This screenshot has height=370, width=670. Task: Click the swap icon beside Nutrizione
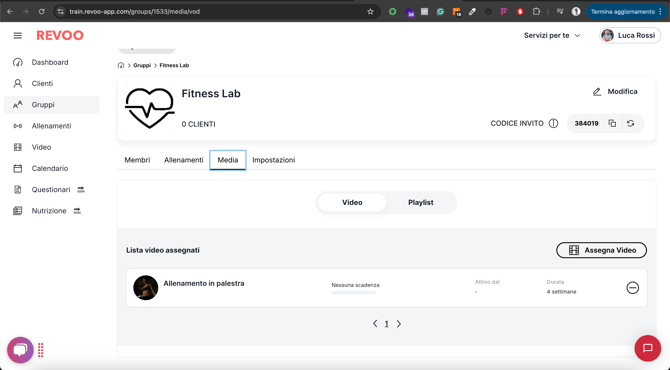click(x=77, y=211)
